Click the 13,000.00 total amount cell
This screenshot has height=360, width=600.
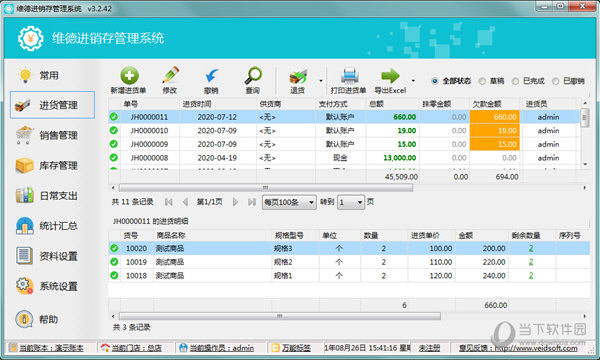point(393,158)
